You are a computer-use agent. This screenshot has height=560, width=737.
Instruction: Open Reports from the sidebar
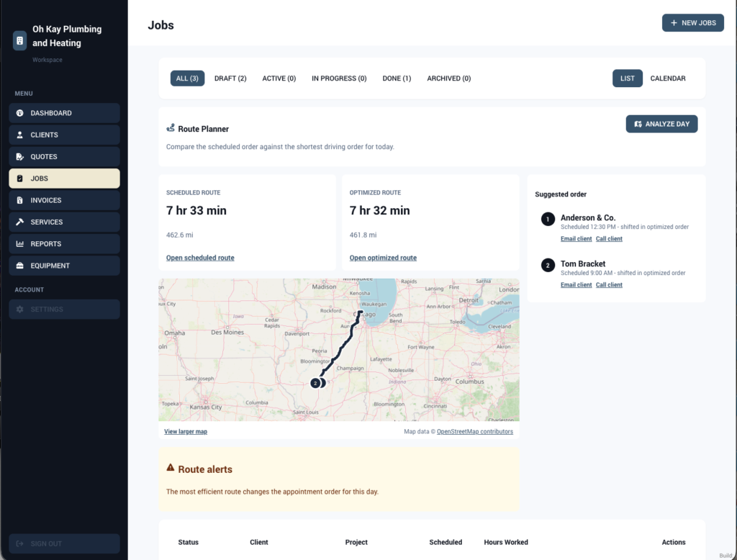point(64,243)
